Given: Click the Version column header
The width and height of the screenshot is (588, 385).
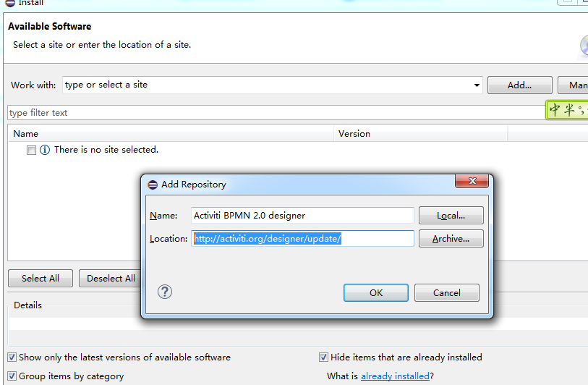Looking at the screenshot, I should point(420,134).
